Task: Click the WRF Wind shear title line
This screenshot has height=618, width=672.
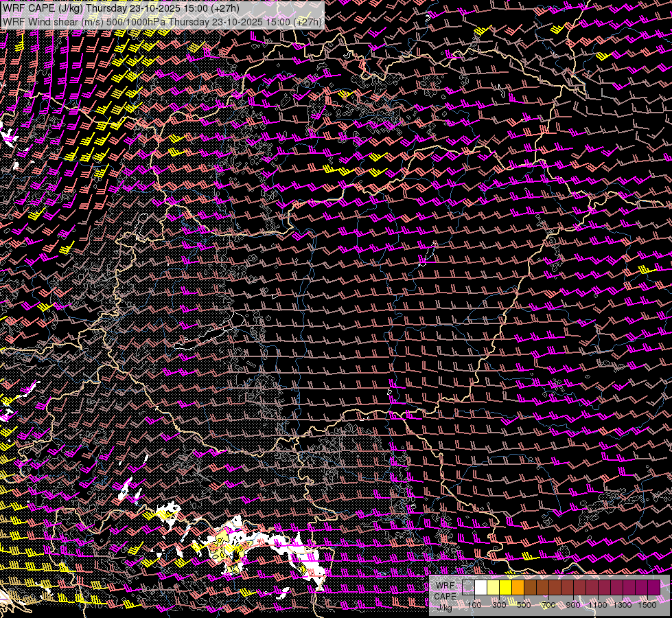Action: coord(162,21)
